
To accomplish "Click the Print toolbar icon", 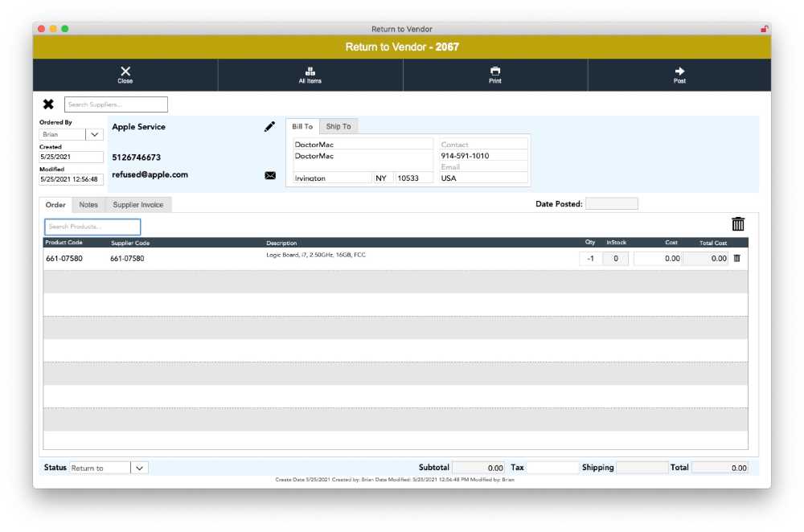I will (x=494, y=72).
